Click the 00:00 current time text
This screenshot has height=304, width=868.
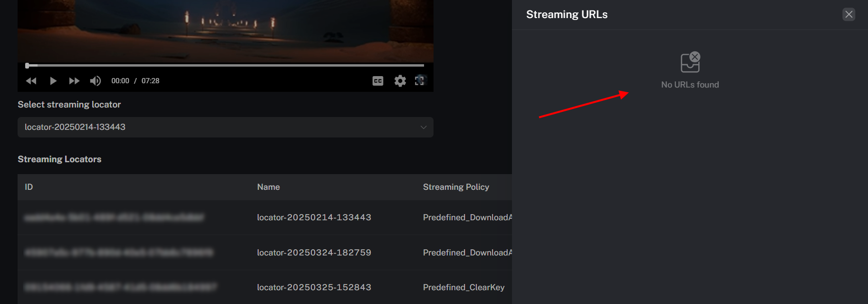coord(120,81)
